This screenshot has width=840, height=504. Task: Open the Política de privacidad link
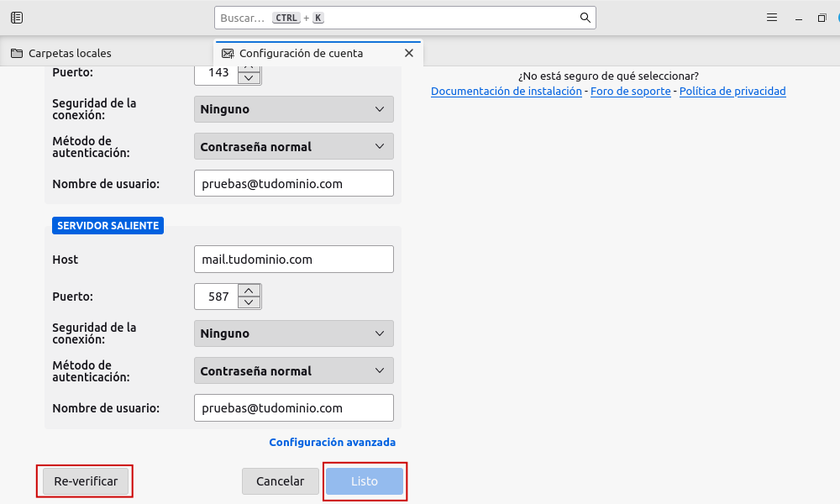coord(732,91)
